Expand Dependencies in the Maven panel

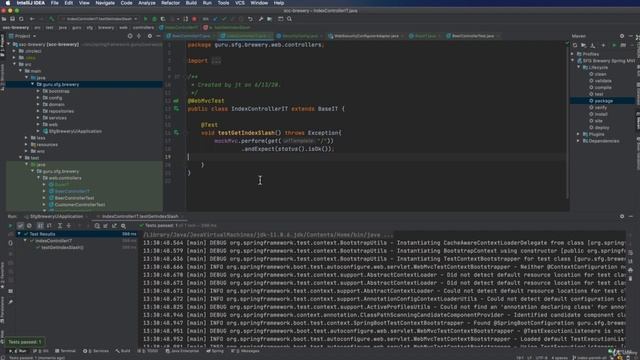click(x=578, y=141)
